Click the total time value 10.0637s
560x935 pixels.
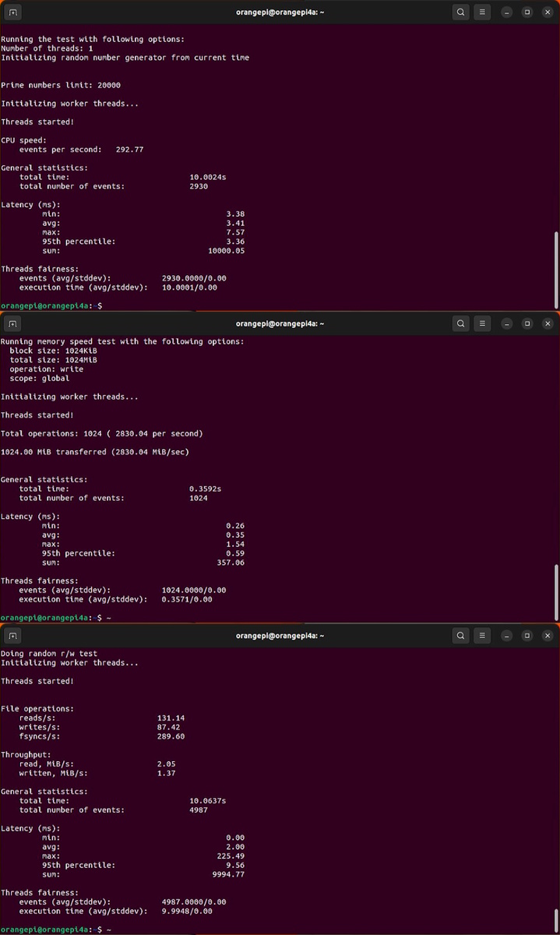(x=208, y=800)
